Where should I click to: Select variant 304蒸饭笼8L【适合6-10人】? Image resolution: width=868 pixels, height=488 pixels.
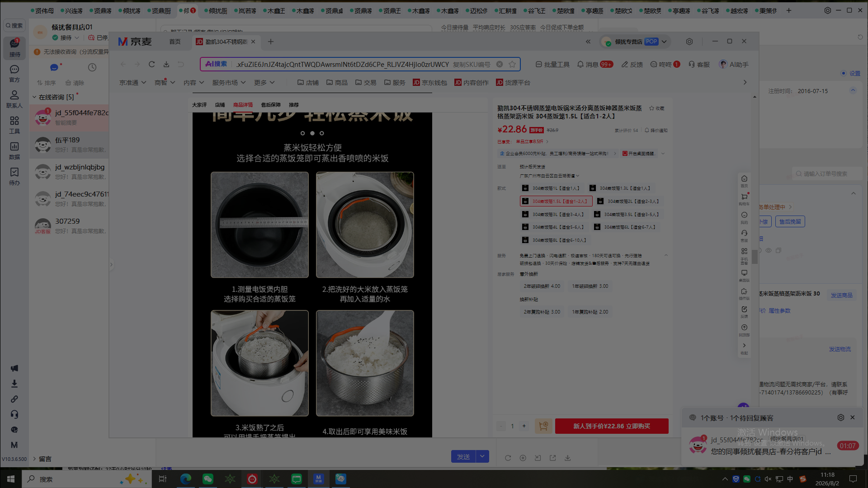tap(555, 240)
